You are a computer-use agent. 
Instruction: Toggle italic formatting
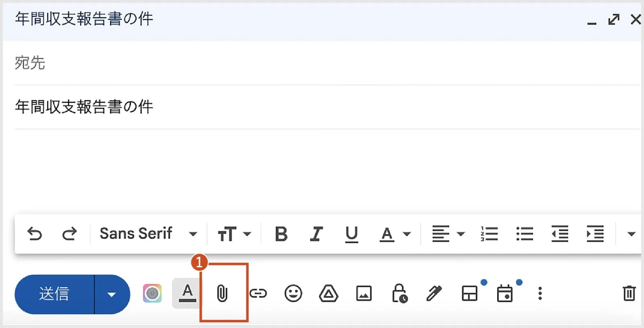[x=316, y=234]
